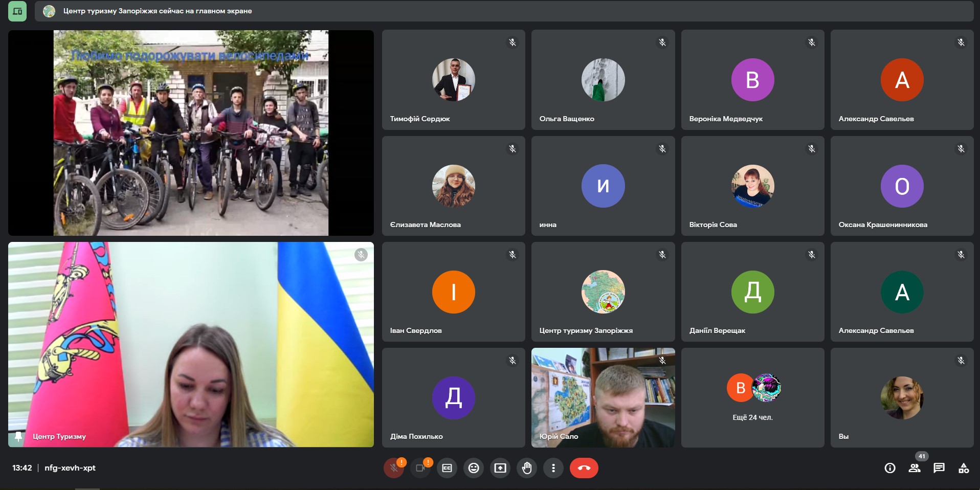Click the top banner 'Центр туризму Запоріжжя' notification

(x=157, y=11)
